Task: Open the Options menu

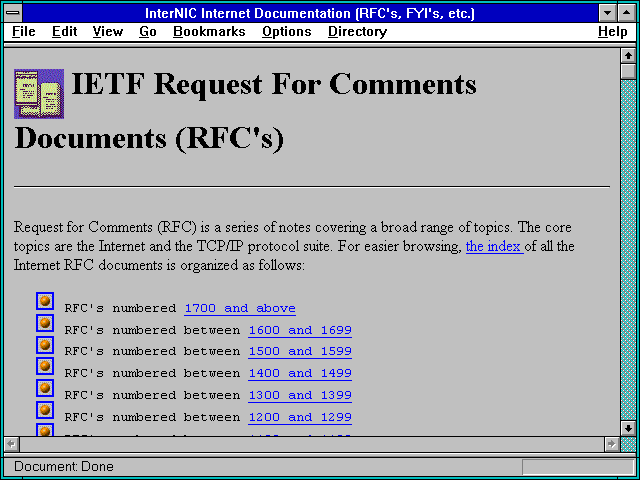Action: click(287, 32)
